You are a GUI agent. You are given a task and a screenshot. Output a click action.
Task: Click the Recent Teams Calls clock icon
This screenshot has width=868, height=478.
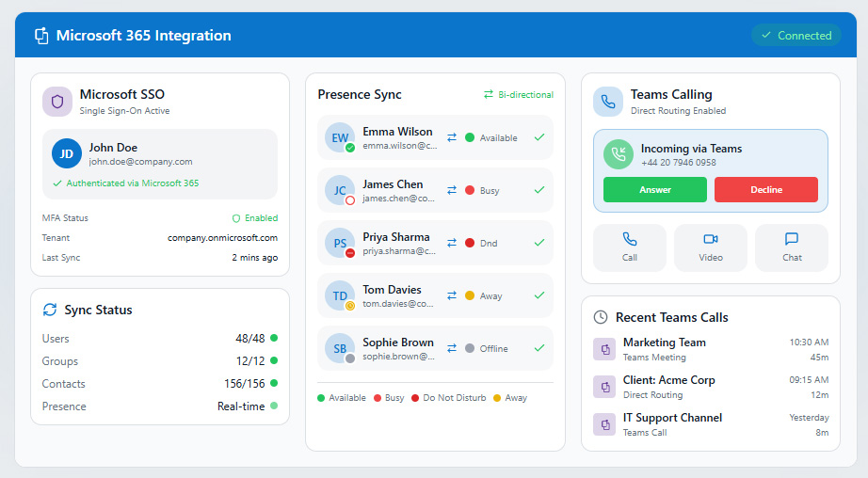pyautogui.click(x=601, y=317)
